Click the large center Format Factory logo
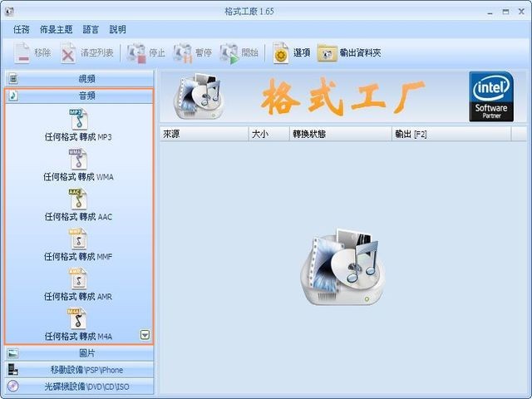Viewport: 532px width, 399px height. [x=342, y=267]
